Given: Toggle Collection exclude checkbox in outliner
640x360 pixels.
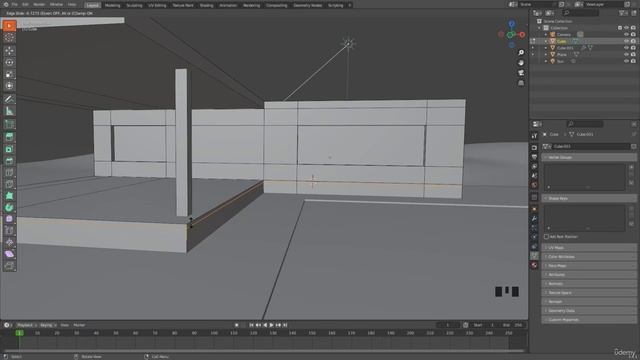Looking at the screenshot, I should tap(620, 28).
